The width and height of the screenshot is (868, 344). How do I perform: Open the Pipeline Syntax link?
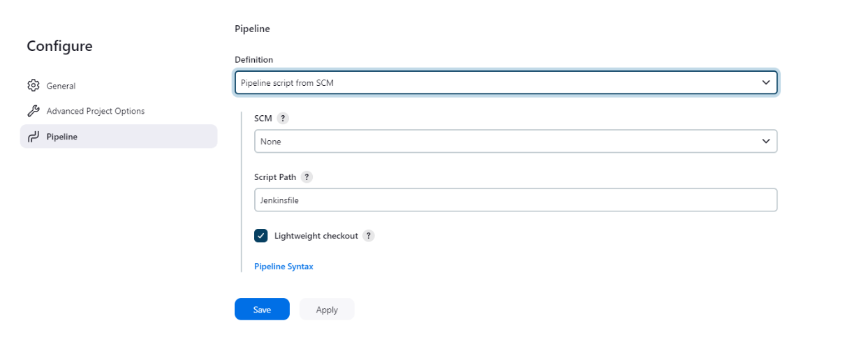(284, 267)
